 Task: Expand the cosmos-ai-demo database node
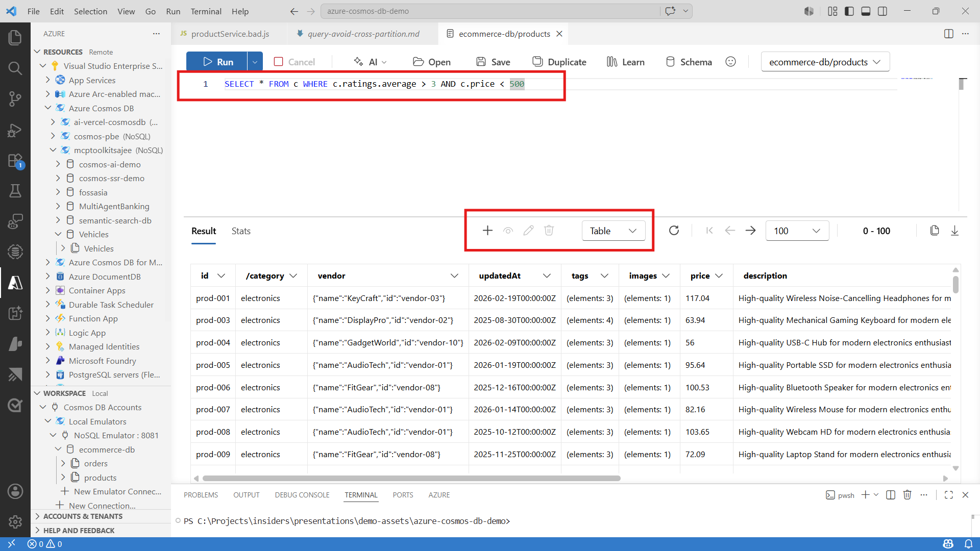click(58, 164)
